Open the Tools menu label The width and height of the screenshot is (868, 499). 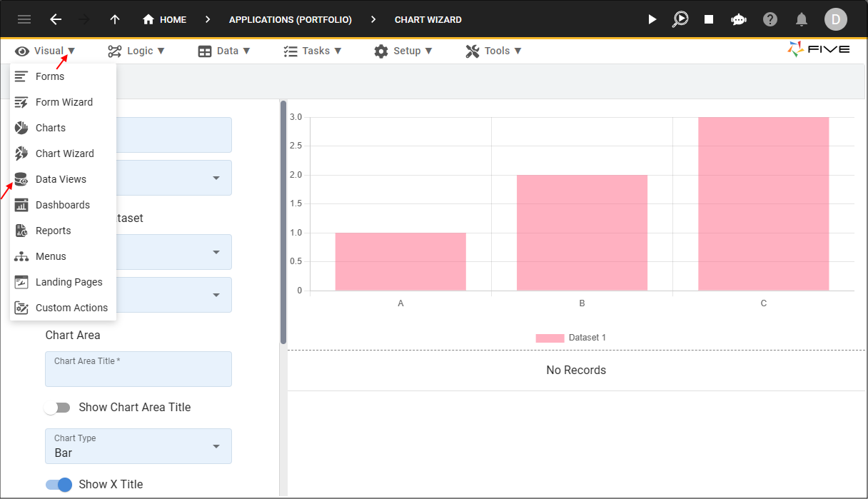click(x=498, y=51)
